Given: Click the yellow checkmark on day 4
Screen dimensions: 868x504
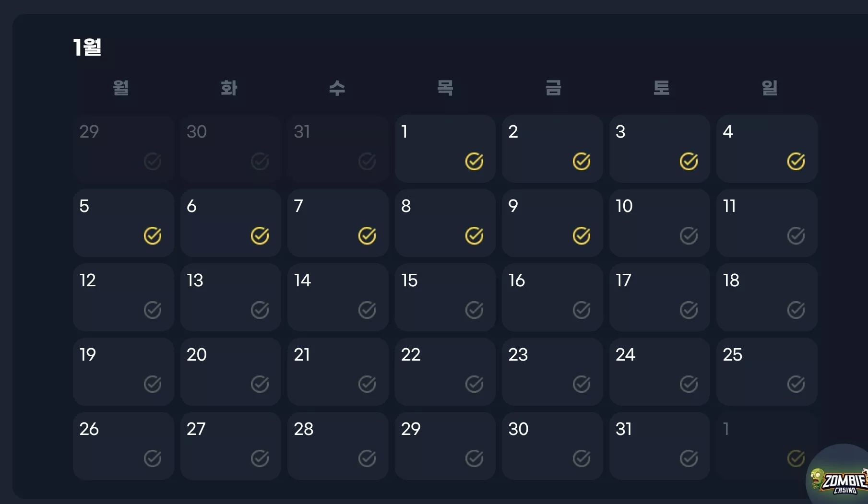Looking at the screenshot, I should 796,162.
